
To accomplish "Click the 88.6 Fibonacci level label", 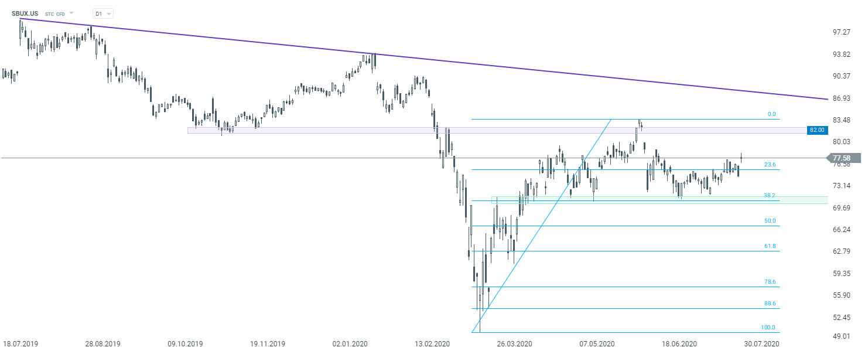I will (770, 304).
